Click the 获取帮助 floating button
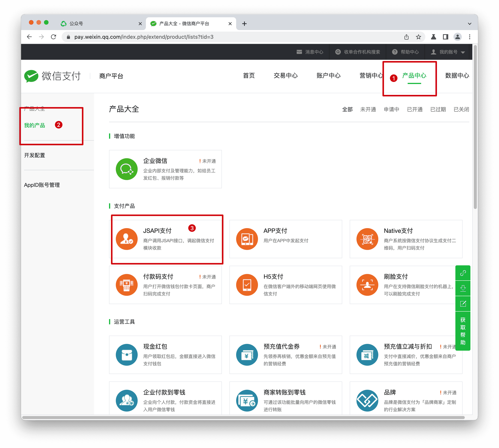The height and width of the screenshot is (448, 499). click(x=463, y=331)
